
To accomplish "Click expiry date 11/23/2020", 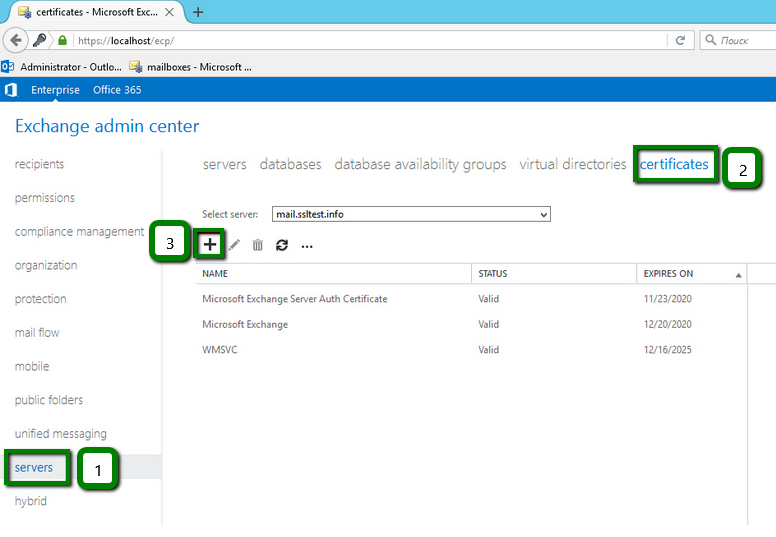I will pyautogui.click(x=668, y=299).
